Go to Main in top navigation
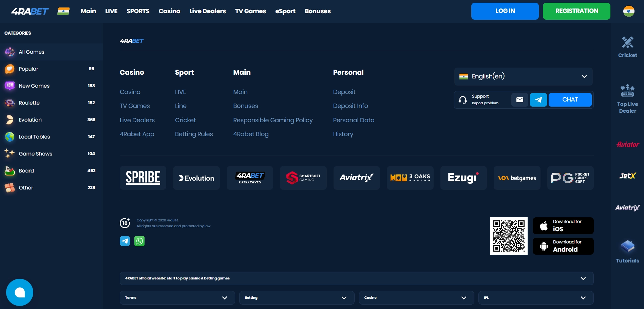644x309 pixels. point(88,11)
